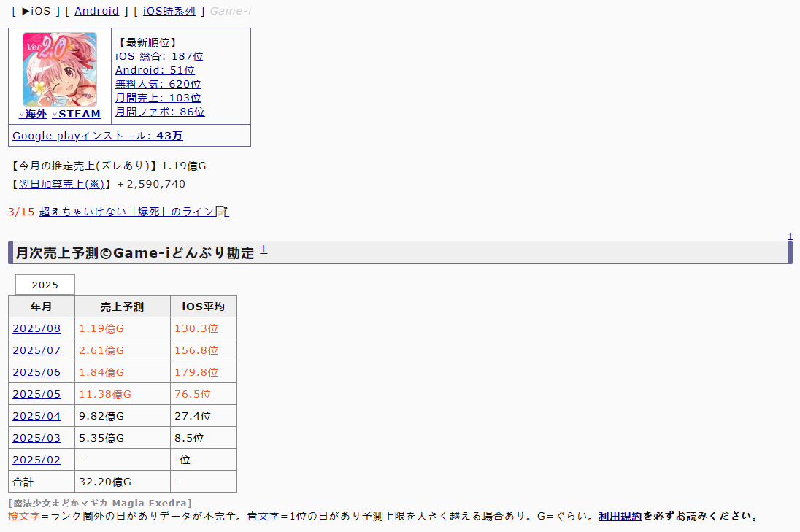Select the 2.61億G forecast cell
The height and width of the screenshot is (532, 800).
click(x=123, y=350)
